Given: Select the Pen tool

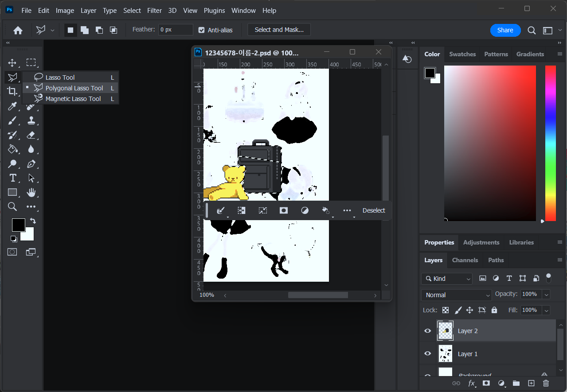Looking at the screenshot, I should coord(31,164).
